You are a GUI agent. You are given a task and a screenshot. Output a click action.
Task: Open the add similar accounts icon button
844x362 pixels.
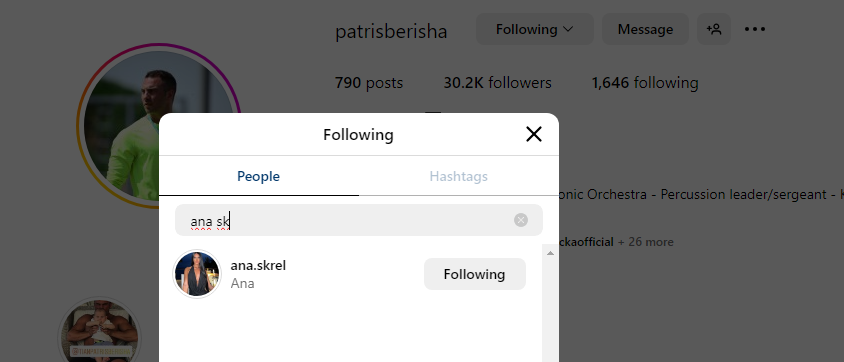click(x=714, y=29)
